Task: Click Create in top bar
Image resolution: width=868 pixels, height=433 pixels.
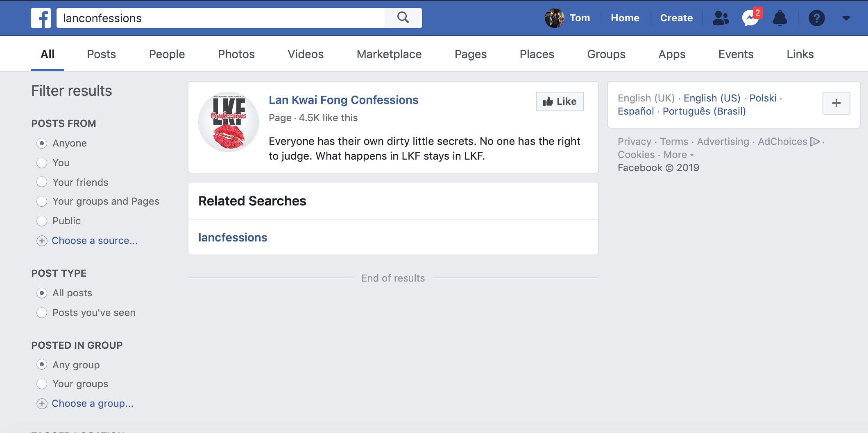Action: tap(676, 18)
